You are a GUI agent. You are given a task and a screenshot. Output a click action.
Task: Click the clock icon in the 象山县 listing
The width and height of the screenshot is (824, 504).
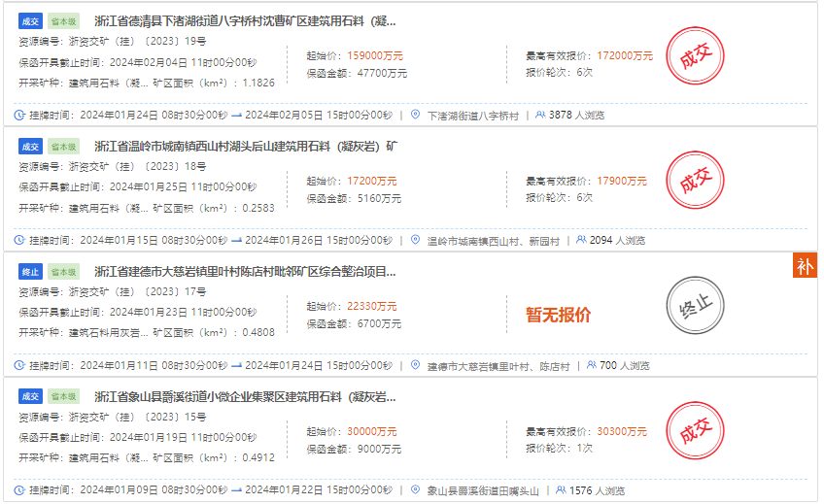click(x=19, y=491)
